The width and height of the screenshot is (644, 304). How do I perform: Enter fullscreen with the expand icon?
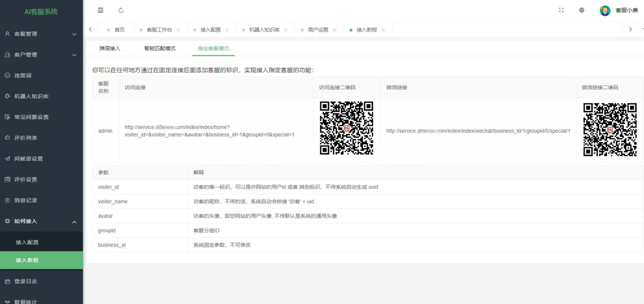pyautogui.click(x=561, y=10)
